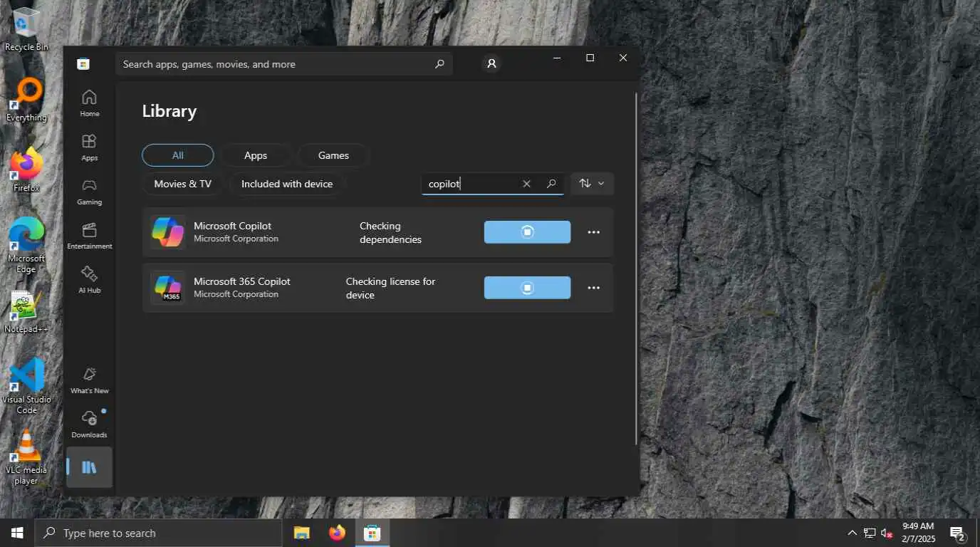Open the user account profile icon
The height and width of the screenshot is (547, 980).
(491, 63)
